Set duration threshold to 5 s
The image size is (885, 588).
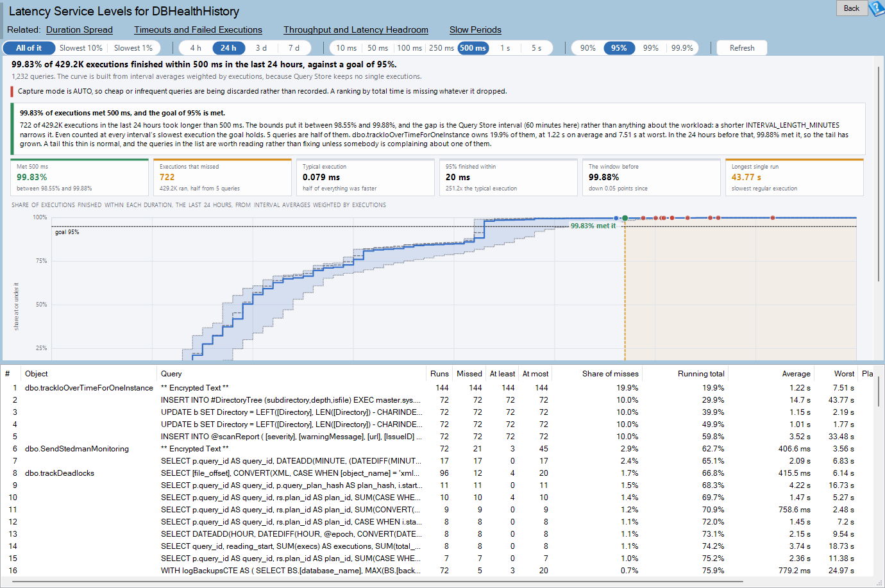(x=536, y=48)
